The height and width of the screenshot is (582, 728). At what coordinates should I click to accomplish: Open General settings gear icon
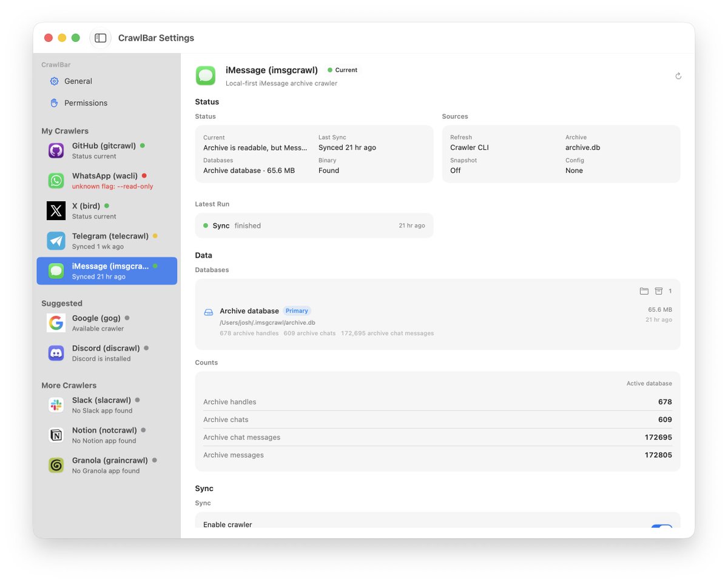click(x=54, y=81)
